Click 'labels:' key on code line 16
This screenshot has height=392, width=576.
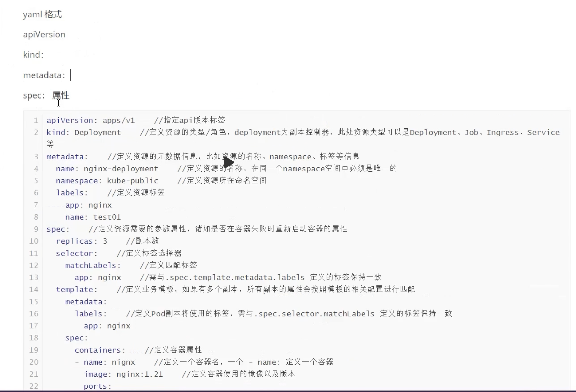coord(91,314)
